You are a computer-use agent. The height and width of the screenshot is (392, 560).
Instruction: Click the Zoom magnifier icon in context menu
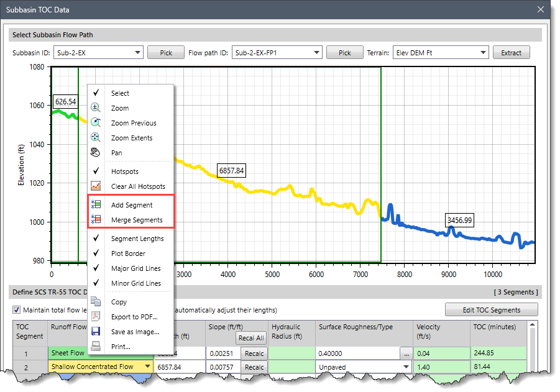point(96,108)
